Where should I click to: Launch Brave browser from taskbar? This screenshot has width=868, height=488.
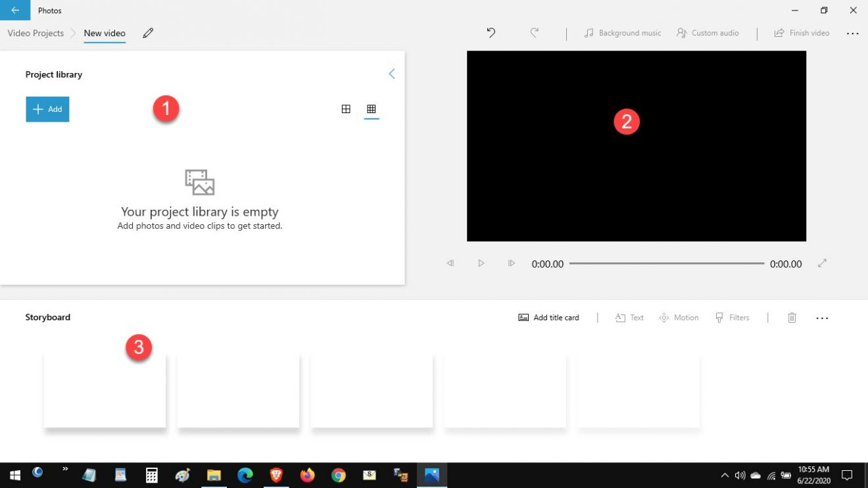pyautogui.click(x=276, y=475)
